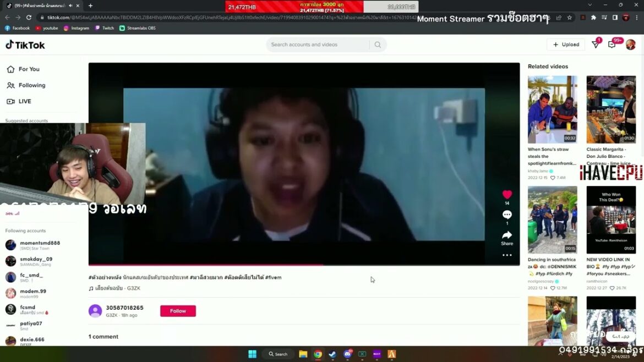Open the three-dot more options on video
644x362 pixels.
507,255
